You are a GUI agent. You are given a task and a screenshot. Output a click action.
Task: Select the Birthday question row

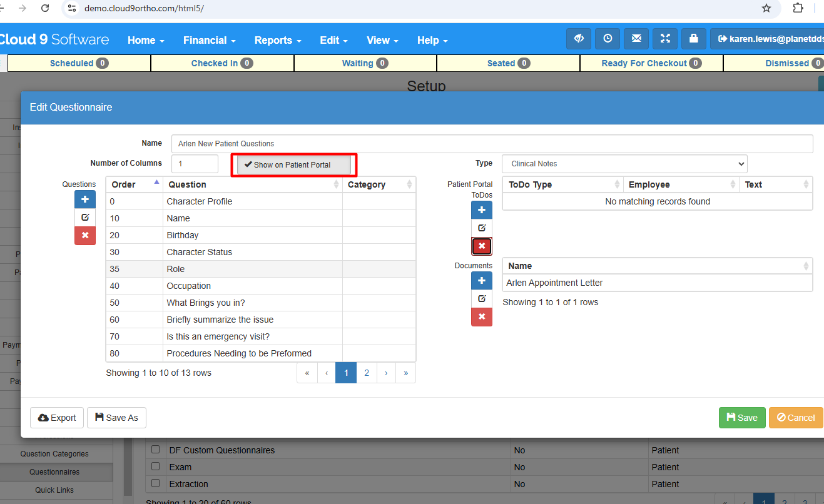pos(260,235)
